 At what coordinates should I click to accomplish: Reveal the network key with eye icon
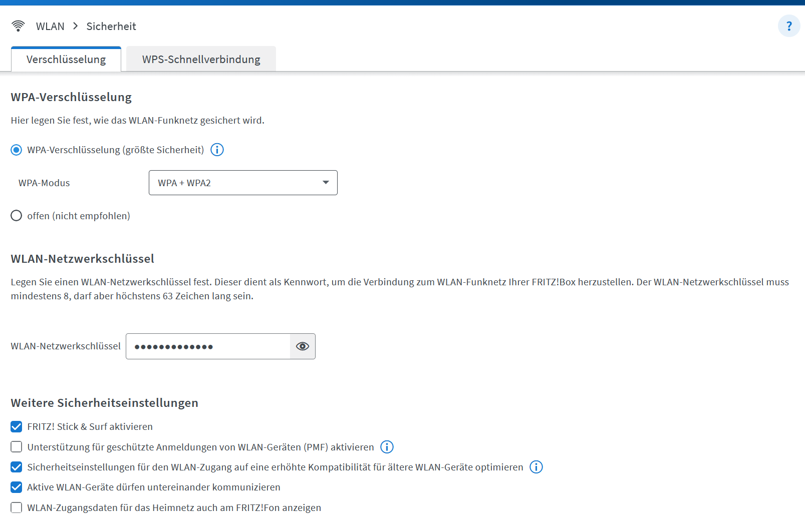click(303, 346)
